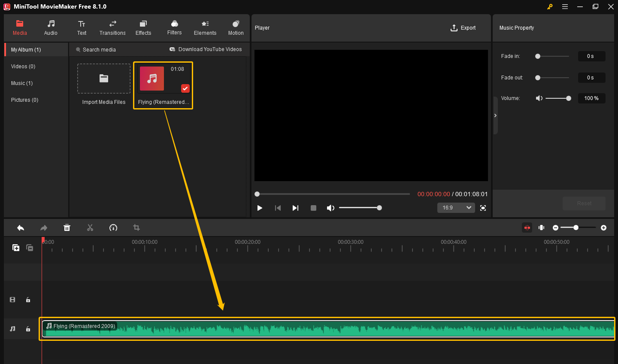Image resolution: width=618 pixels, height=364 pixels.
Task: Open the 16:9 aspect ratio dropdown
Action: pyautogui.click(x=456, y=208)
